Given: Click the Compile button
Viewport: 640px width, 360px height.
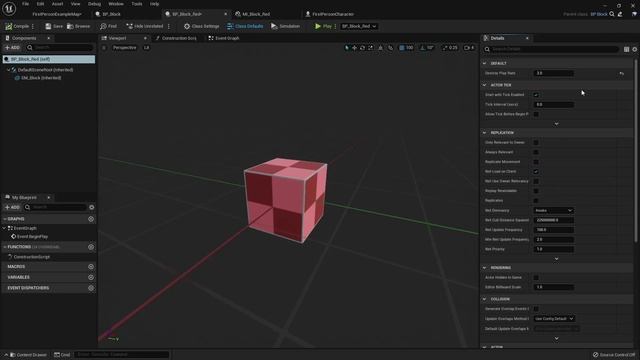Looking at the screenshot, I should pyautogui.click(x=17, y=26).
